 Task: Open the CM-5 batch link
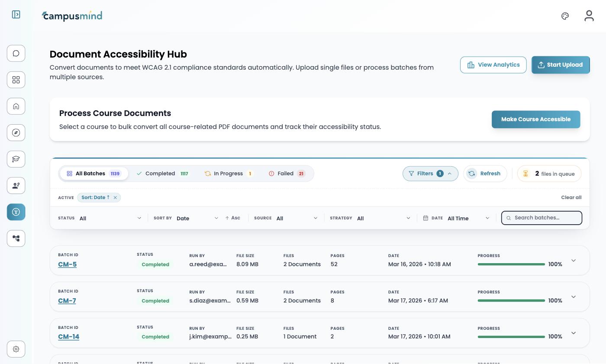[67, 264]
